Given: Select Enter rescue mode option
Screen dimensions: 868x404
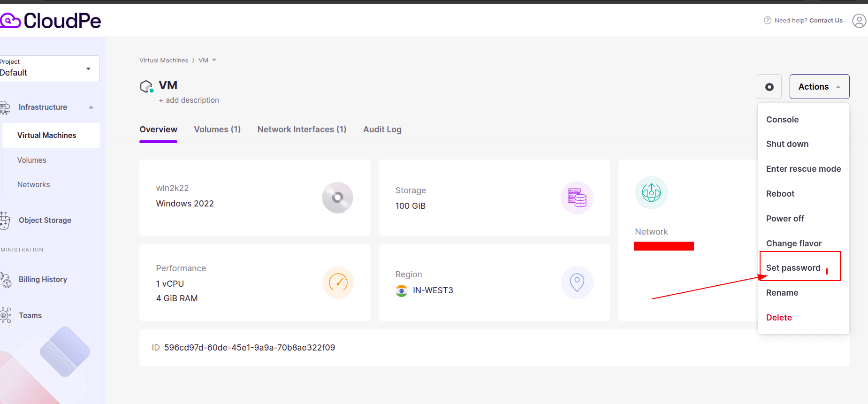Looking at the screenshot, I should point(803,169).
